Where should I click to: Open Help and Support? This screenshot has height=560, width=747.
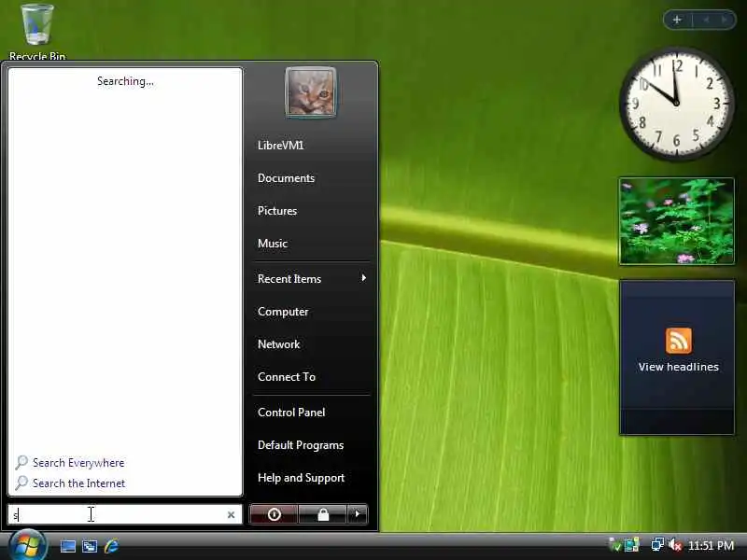click(x=301, y=478)
